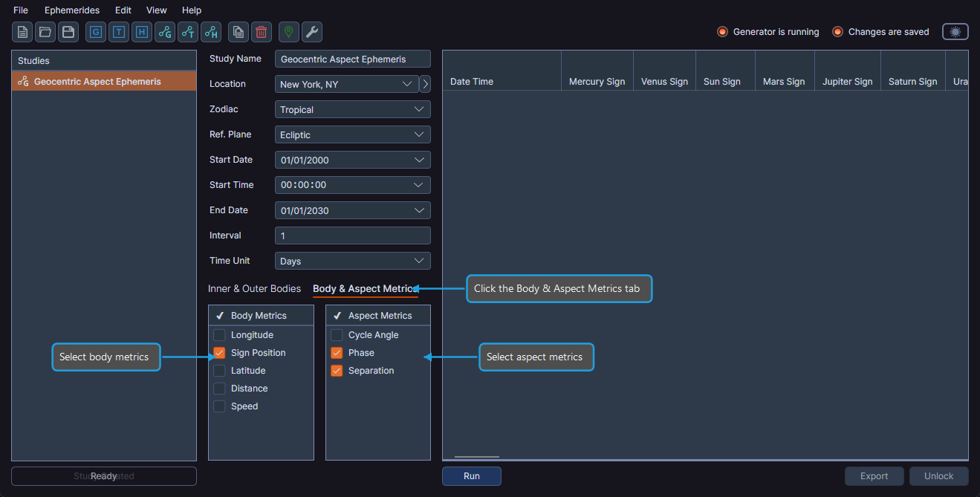Open the Ephemerides menu

[x=71, y=10]
